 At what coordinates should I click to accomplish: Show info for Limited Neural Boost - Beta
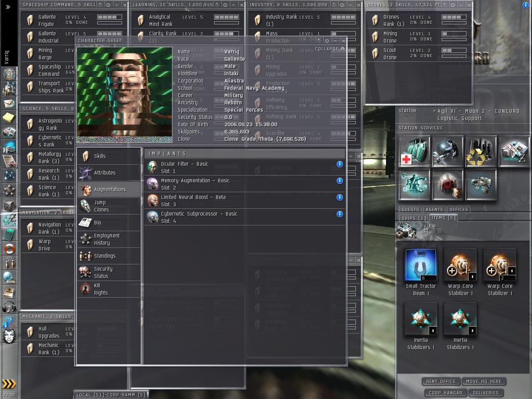tap(340, 197)
